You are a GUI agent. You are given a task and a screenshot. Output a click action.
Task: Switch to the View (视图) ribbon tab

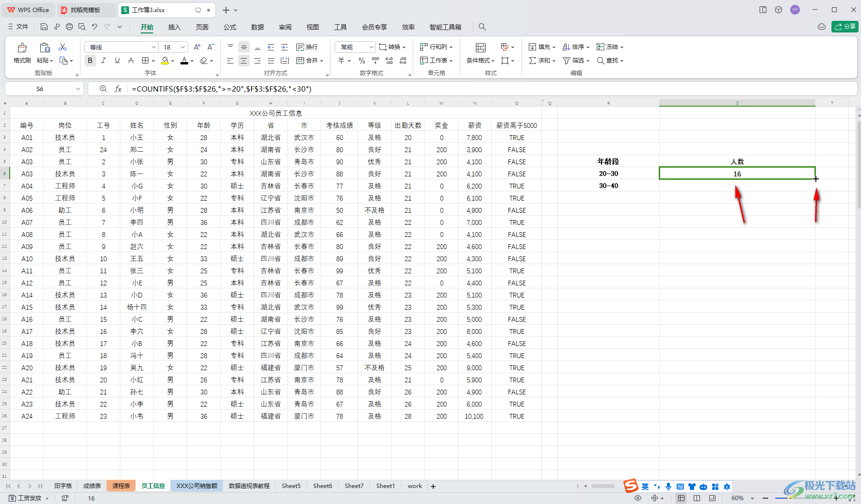click(313, 27)
